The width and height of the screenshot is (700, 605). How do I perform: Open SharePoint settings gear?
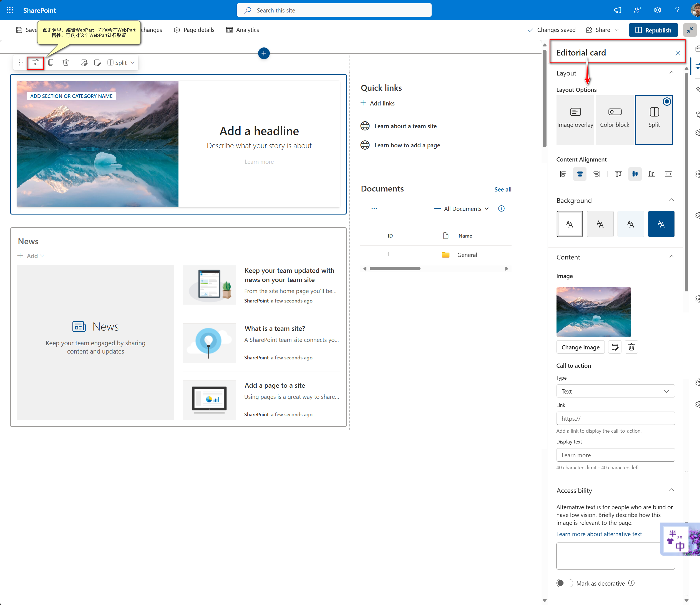click(x=657, y=10)
